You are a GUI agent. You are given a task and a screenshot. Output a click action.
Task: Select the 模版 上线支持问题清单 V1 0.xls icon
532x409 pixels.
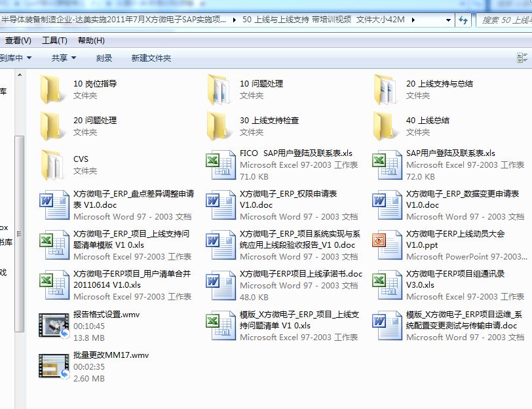click(x=221, y=326)
